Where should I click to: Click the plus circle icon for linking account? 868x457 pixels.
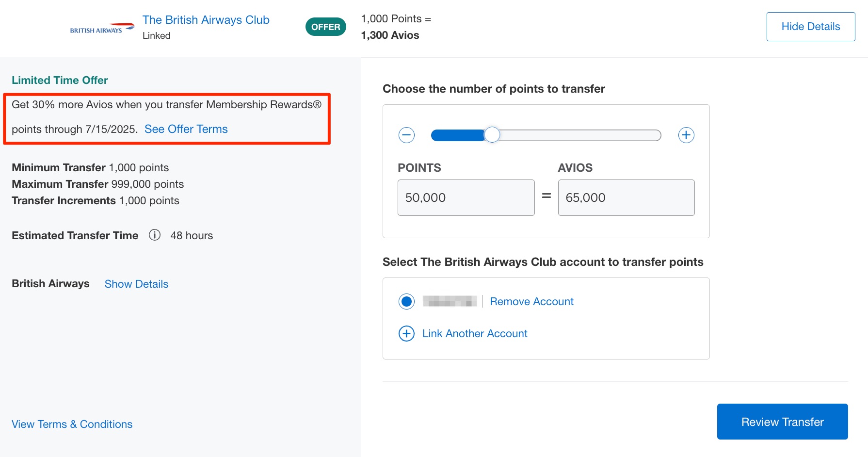(406, 334)
